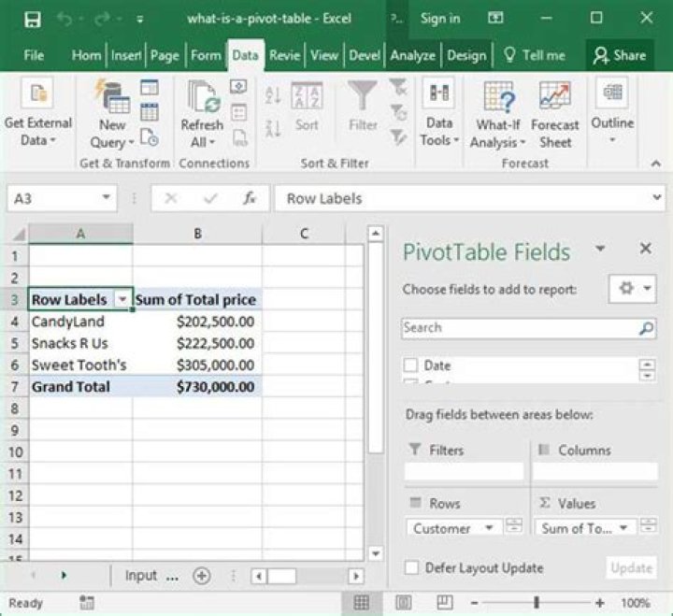Enable Defer Layout Update checkbox
The image size is (673, 616).
411,567
